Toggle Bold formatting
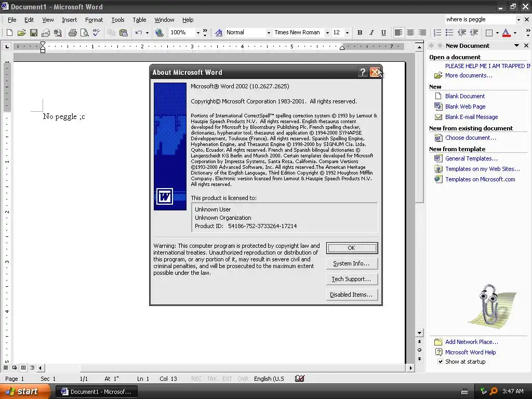The width and height of the screenshot is (532, 399). [x=360, y=33]
